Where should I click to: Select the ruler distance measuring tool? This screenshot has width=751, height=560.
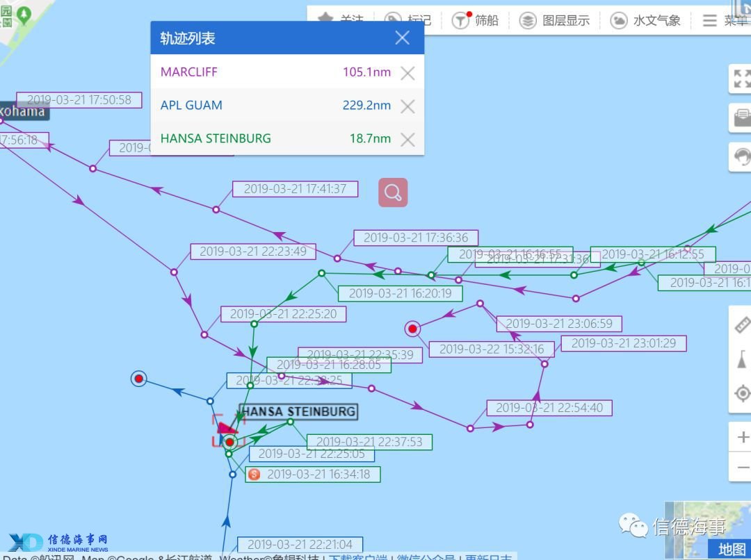click(741, 325)
